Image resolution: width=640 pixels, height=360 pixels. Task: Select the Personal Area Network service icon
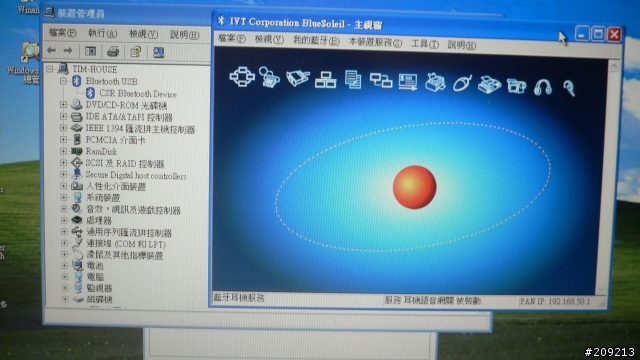(242, 76)
